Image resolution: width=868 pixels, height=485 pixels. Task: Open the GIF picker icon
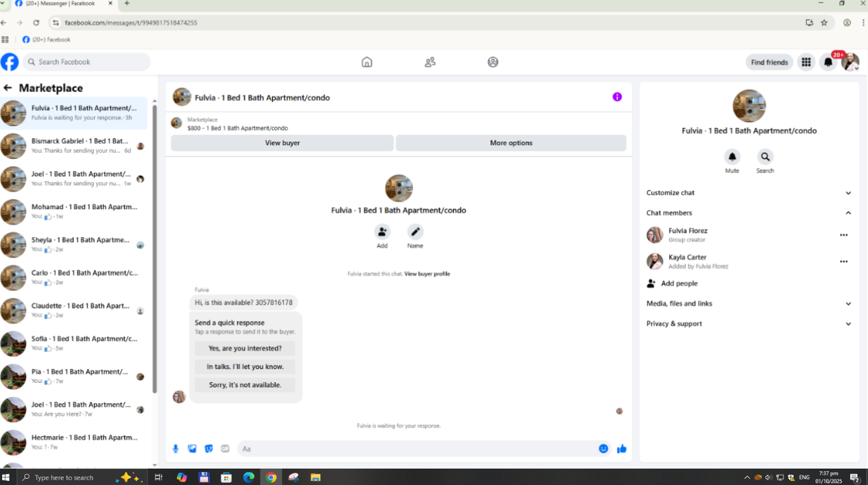pos(225,449)
